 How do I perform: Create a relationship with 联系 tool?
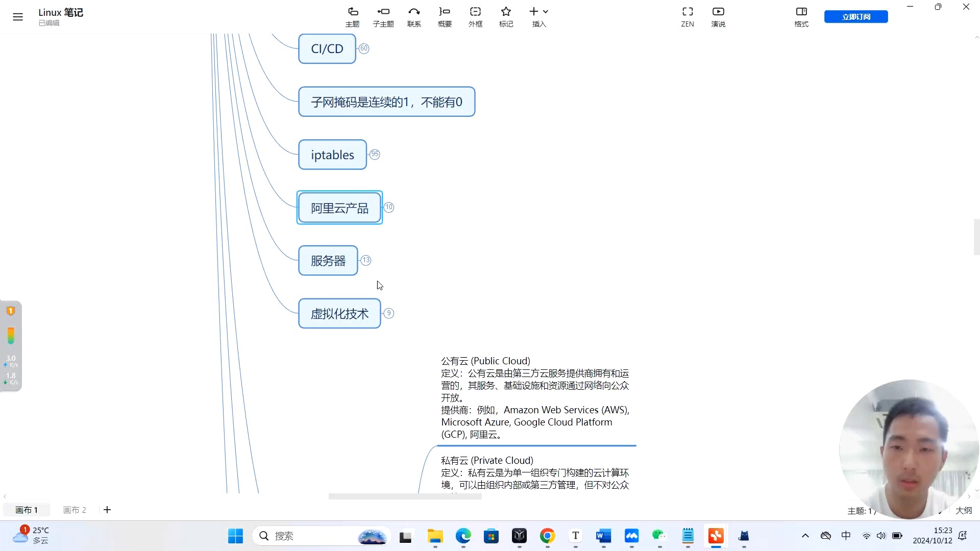[414, 17]
